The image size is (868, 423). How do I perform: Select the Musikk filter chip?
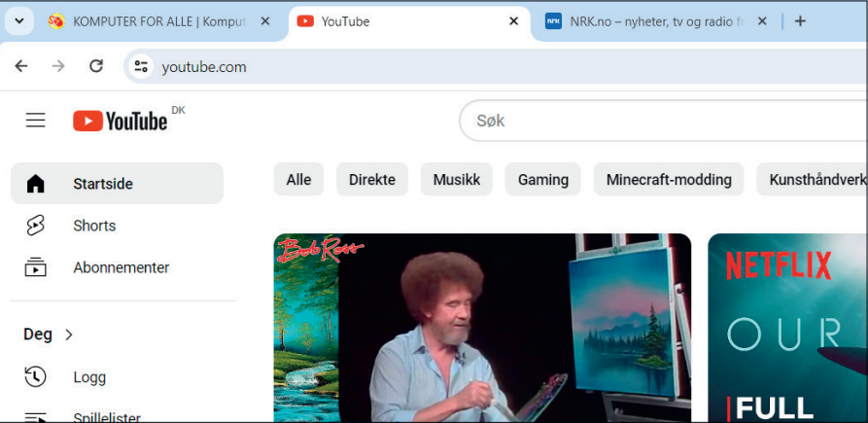click(457, 179)
